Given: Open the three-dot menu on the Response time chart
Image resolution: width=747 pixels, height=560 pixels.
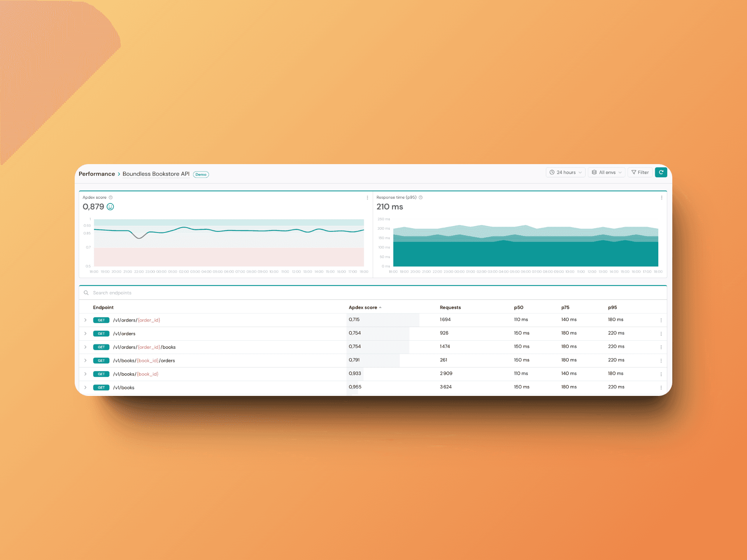Looking at the screenshot, I should pos(662,198).
